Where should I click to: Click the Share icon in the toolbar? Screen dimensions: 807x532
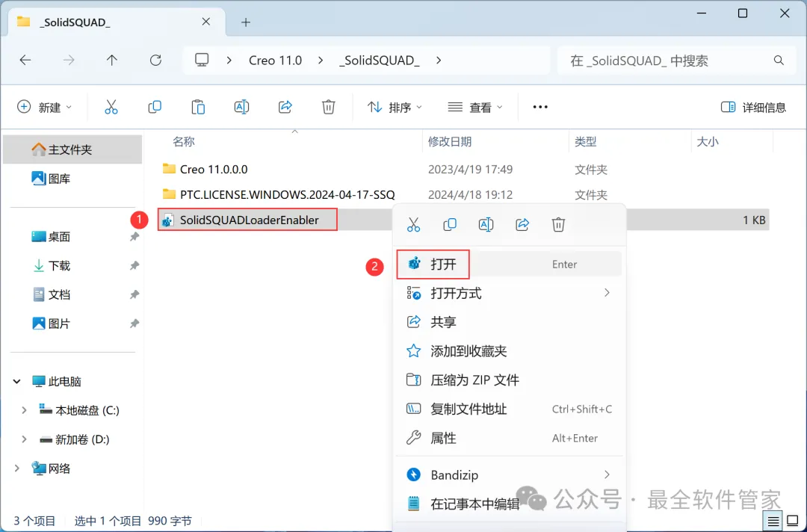(x=285, y=107)
